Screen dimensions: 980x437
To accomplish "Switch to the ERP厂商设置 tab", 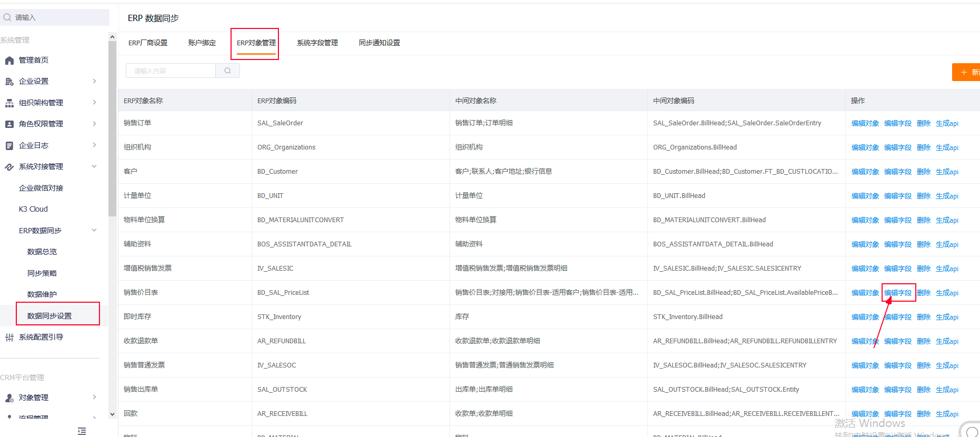I will (148, 43).
